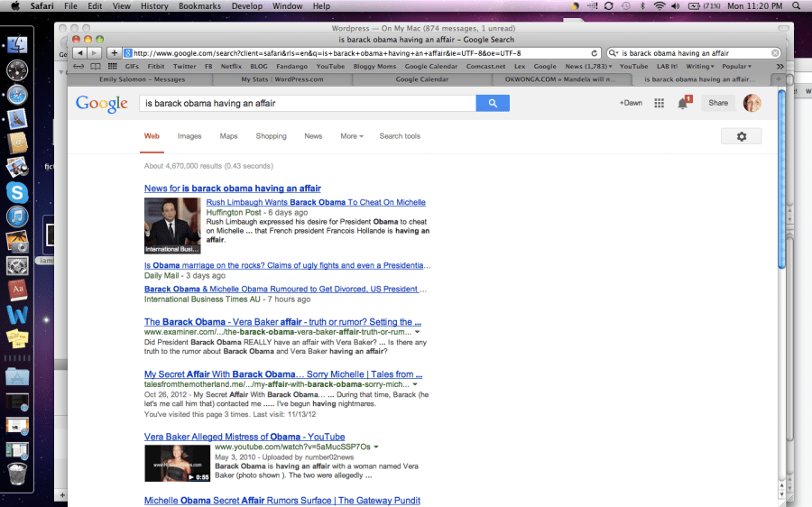Click the Google profile avatar picture

pyautogui.click(x=752, y=103)
